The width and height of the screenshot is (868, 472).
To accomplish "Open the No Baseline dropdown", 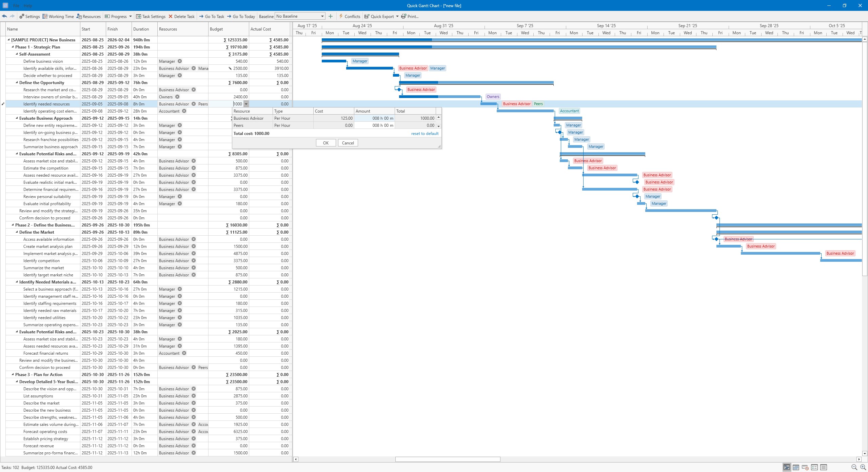I will (321, 16).
